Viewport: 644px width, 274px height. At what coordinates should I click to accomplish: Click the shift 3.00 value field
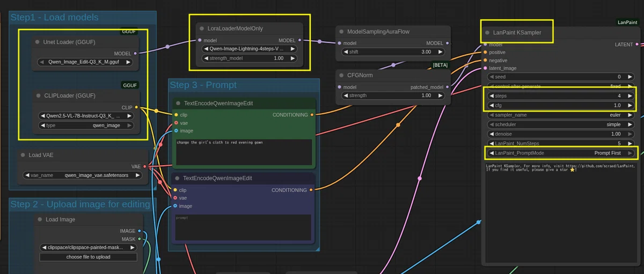point(394,52)
